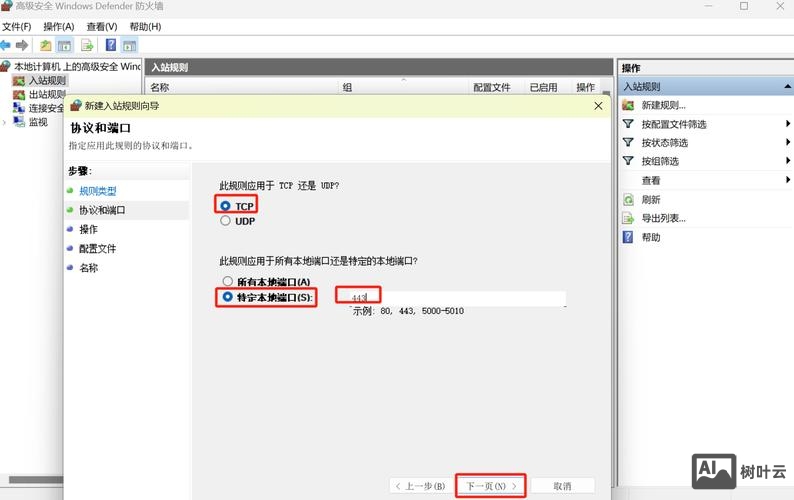
Task: Click the 协议和端口 wizard step
Action: pyautogui.click(x=102, y=210)
